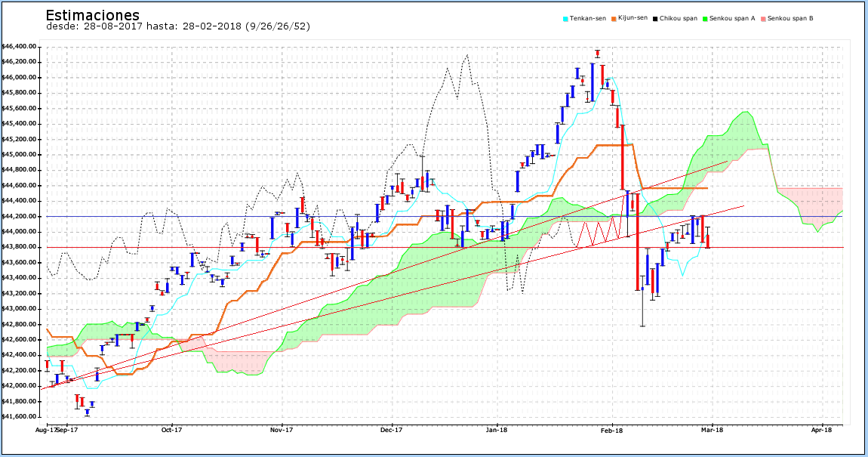Click the Chikou span black legend swatch
Viewport: 868px width, 457px height.
click(x=655, y=19)
